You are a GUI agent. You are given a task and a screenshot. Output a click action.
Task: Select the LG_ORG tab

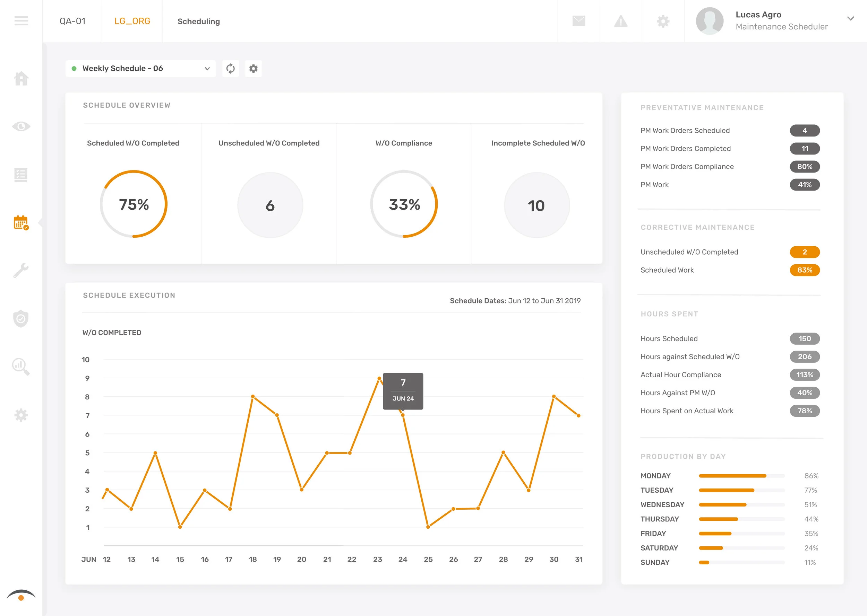(132, 21)
